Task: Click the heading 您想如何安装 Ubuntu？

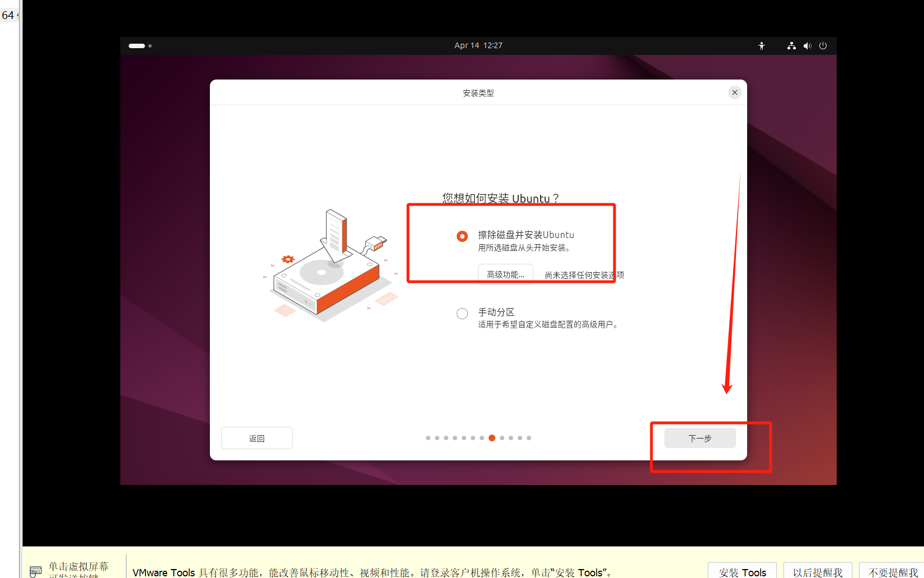Action: coord(500,198)
